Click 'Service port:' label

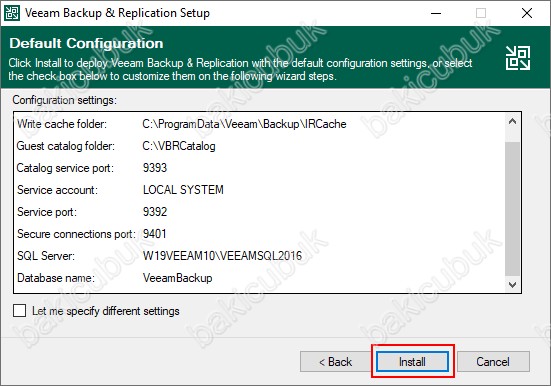click(x=47, y=212)
